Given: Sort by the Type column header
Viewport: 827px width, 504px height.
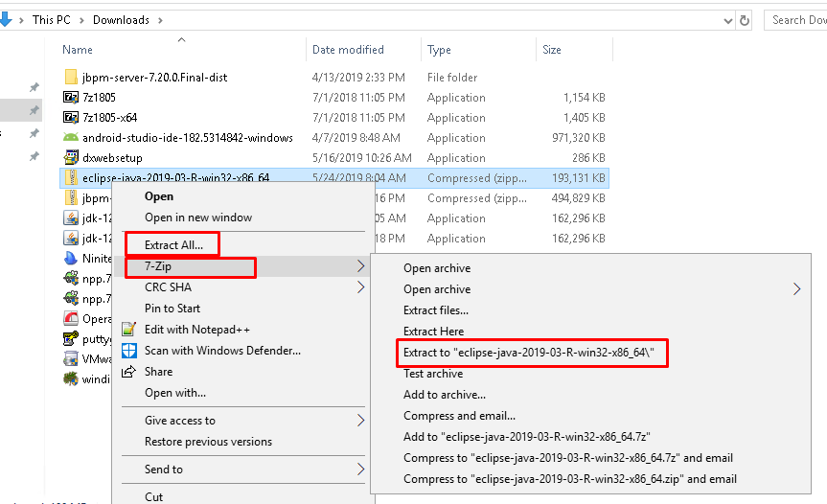Looking at the screenshot, I should click(x=439, y=50).
